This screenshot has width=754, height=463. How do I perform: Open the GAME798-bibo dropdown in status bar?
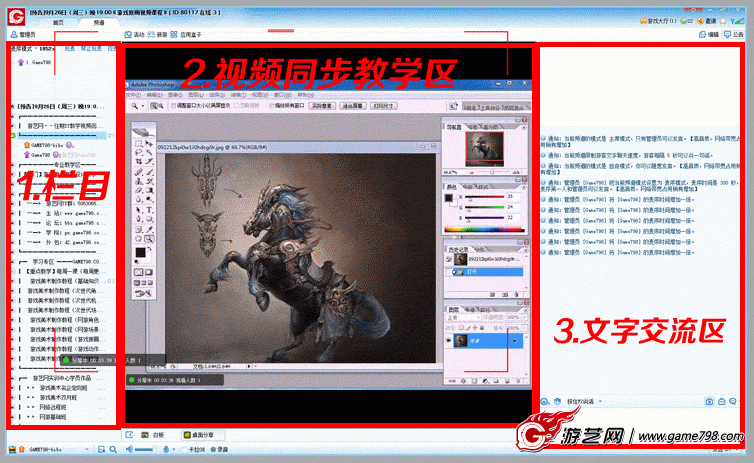tap(87, 450)
